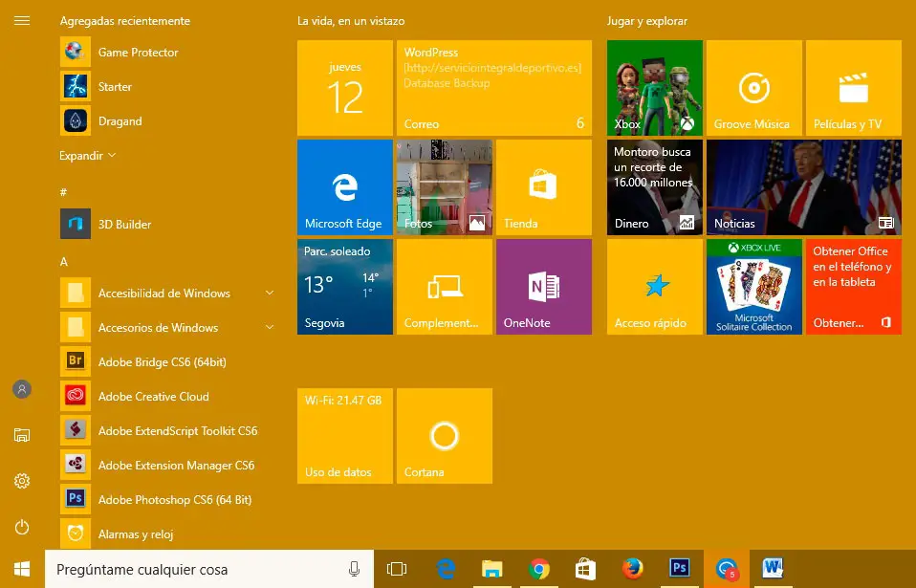
Task: Open the hamburger menu icon
Action: pyautogui.click(x=22, y=20)
